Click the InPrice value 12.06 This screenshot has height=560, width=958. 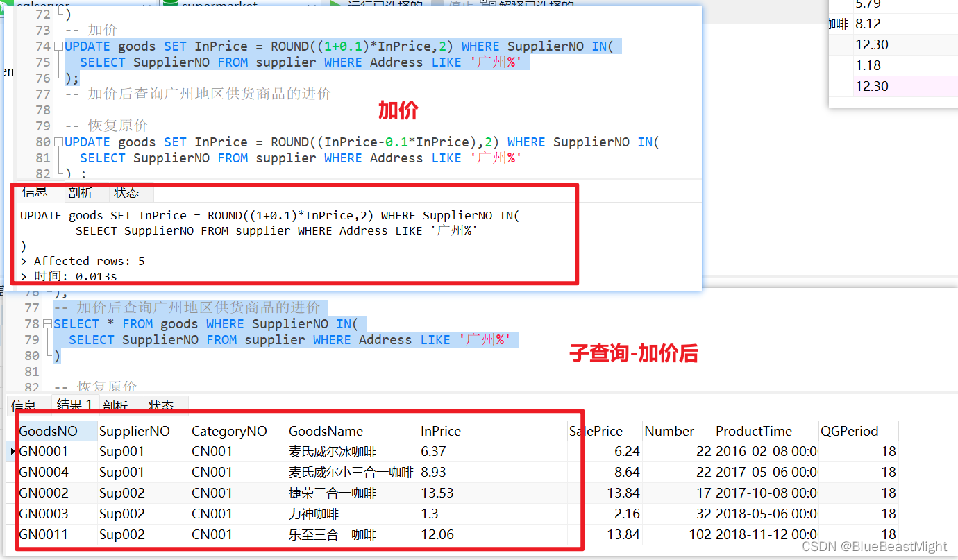pos(493,535)
